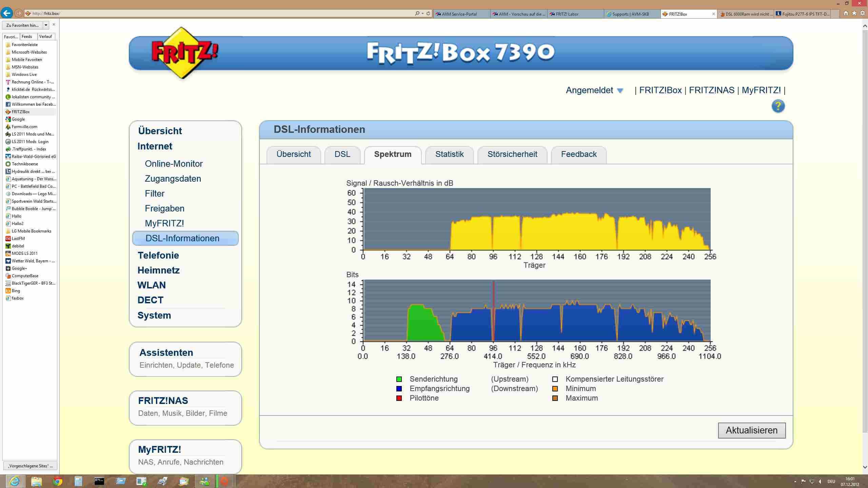Switch to the Störsicherheit tab

point(512,154)
